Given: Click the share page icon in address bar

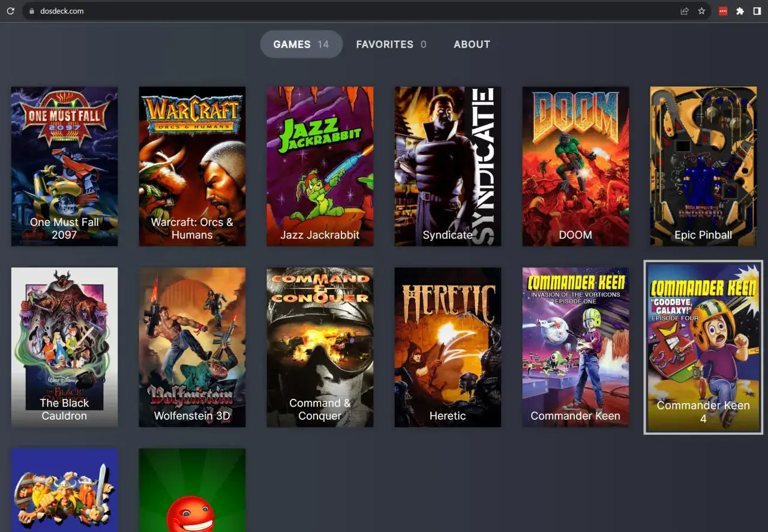Looking at the screenshot, I should (x=685, y=11).
